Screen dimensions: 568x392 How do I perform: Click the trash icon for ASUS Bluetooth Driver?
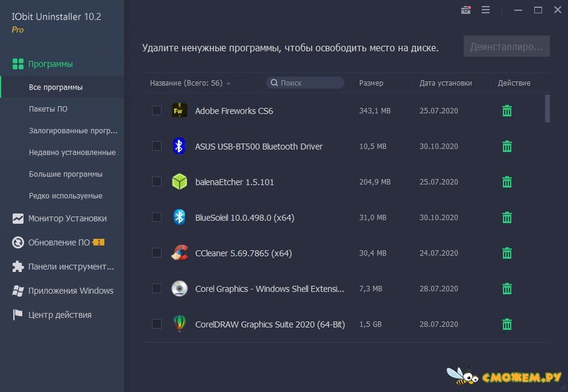(x=507, y=147)
